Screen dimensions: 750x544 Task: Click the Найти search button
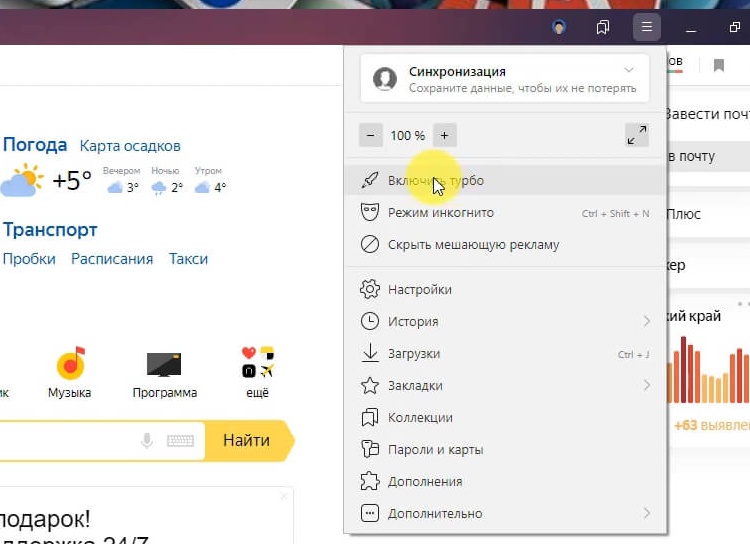coord(247,440)
